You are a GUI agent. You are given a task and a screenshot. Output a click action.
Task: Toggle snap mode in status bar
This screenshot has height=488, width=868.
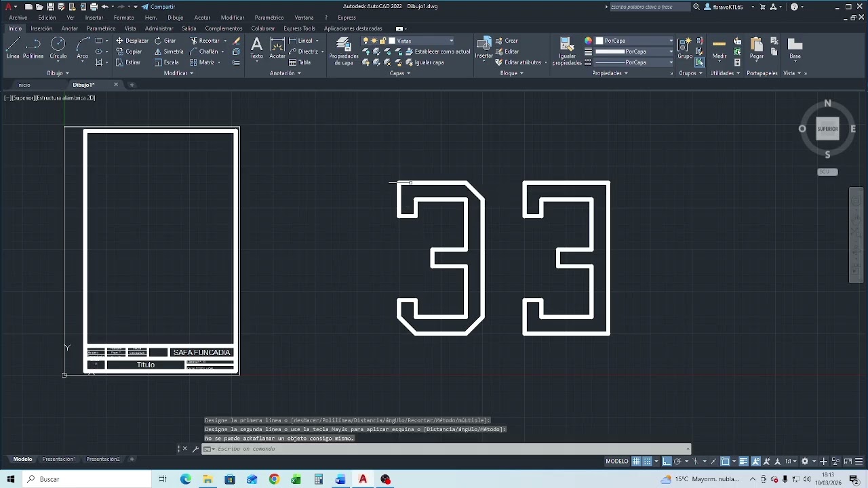coord(648,462)
